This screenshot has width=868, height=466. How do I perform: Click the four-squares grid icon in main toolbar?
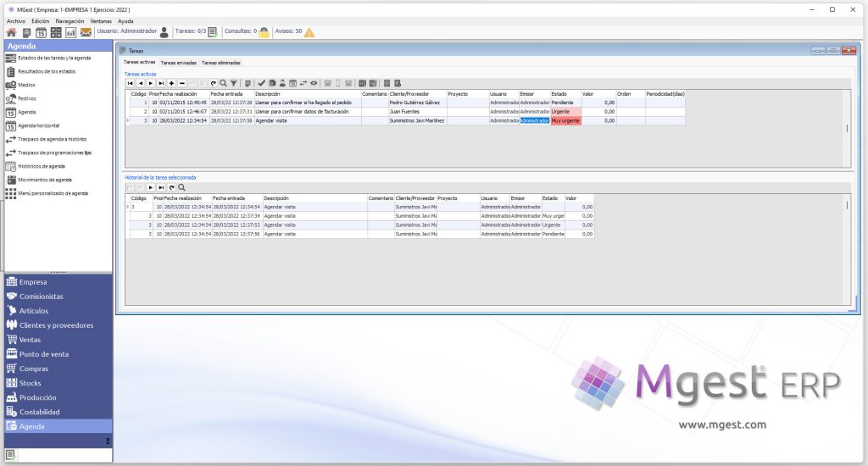56,33
